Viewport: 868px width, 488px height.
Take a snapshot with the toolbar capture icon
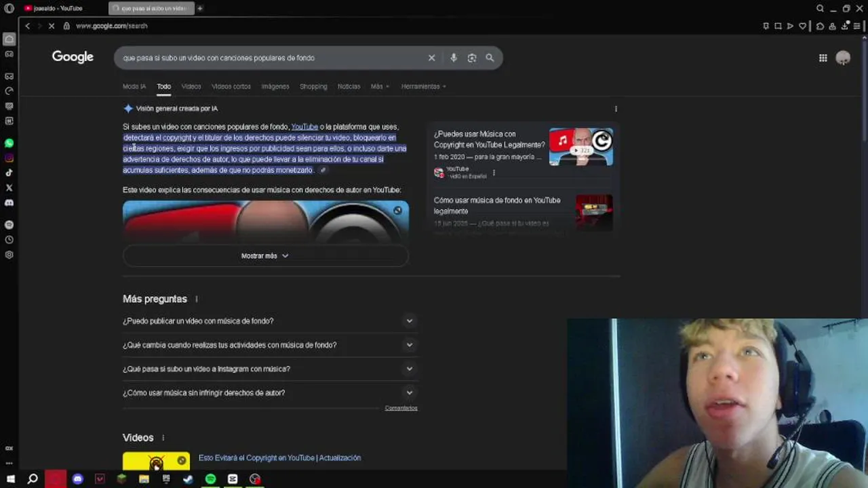[778, 26]
